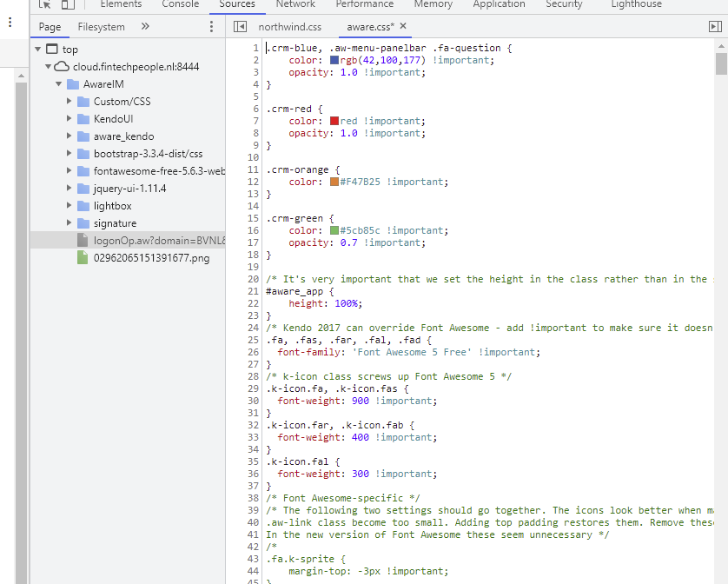Image resolution: width=728 pixels, height=584 pixels.
Task: Open the green #5cb85c color swatch
Action: point(334,230)
